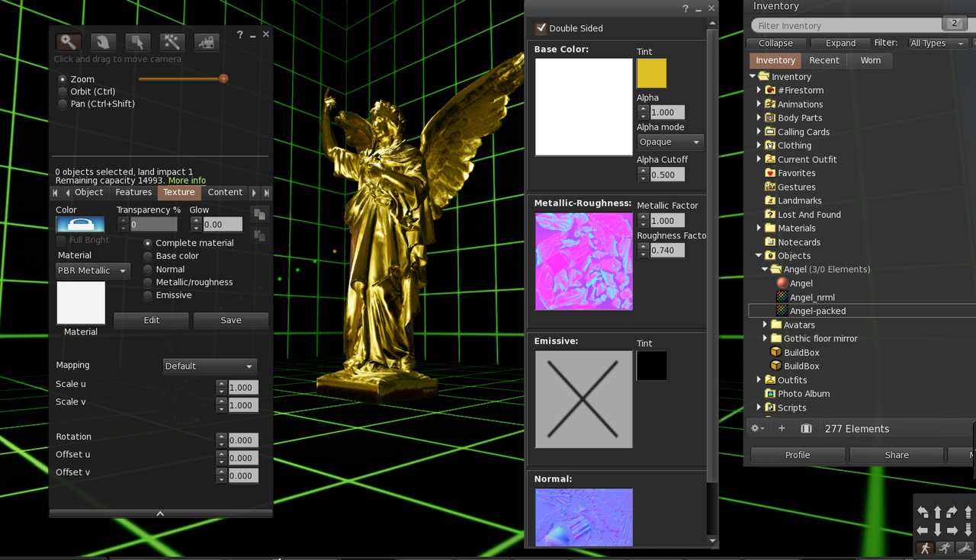This screenshot has width=976, height=560.
Task: Switch to the Object tab
Action: coord(89,193)
